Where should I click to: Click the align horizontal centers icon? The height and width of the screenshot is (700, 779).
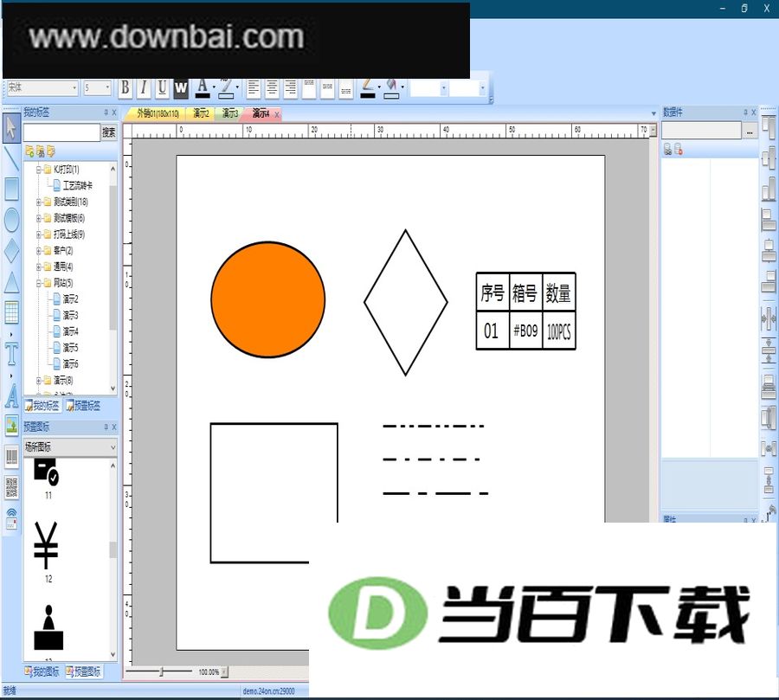768,250
